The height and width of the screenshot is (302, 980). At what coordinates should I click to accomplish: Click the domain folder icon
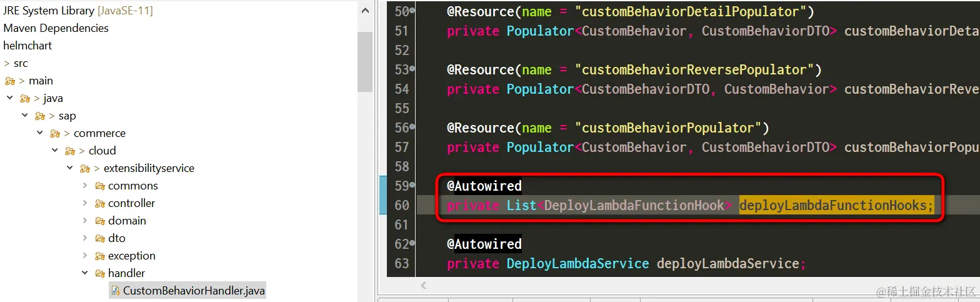coord(99,221)
